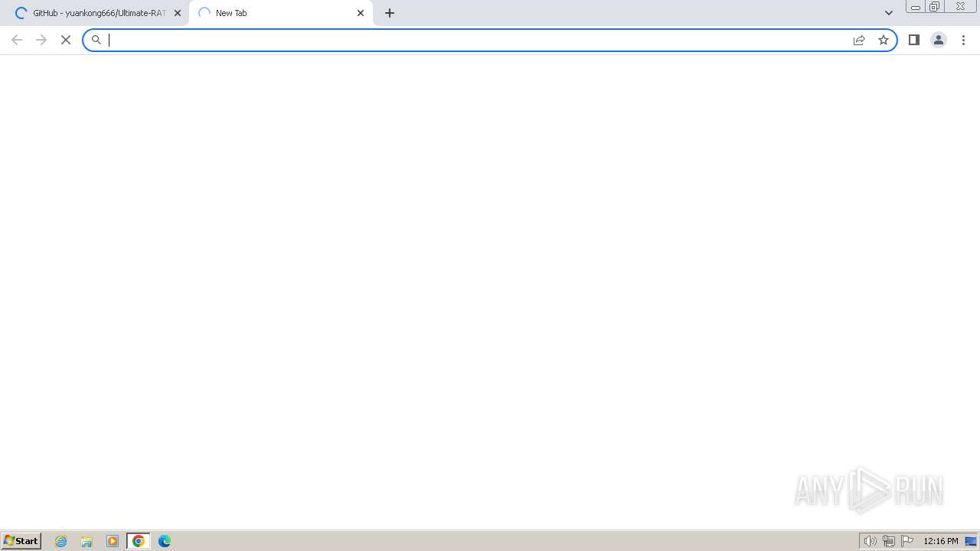Viewport: 980px width, 551px height.
Task: Open Chrome three-dot menu
Action: (x=963, y=40)
